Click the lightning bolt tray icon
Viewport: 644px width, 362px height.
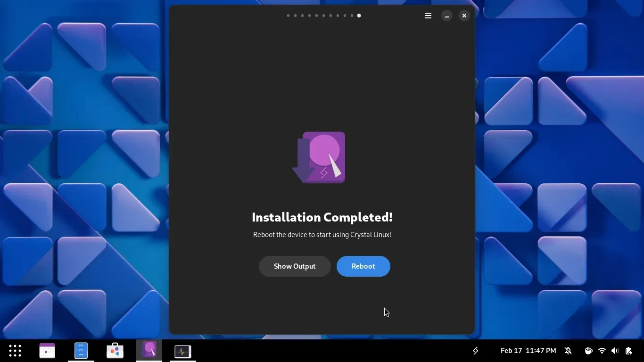476,351
